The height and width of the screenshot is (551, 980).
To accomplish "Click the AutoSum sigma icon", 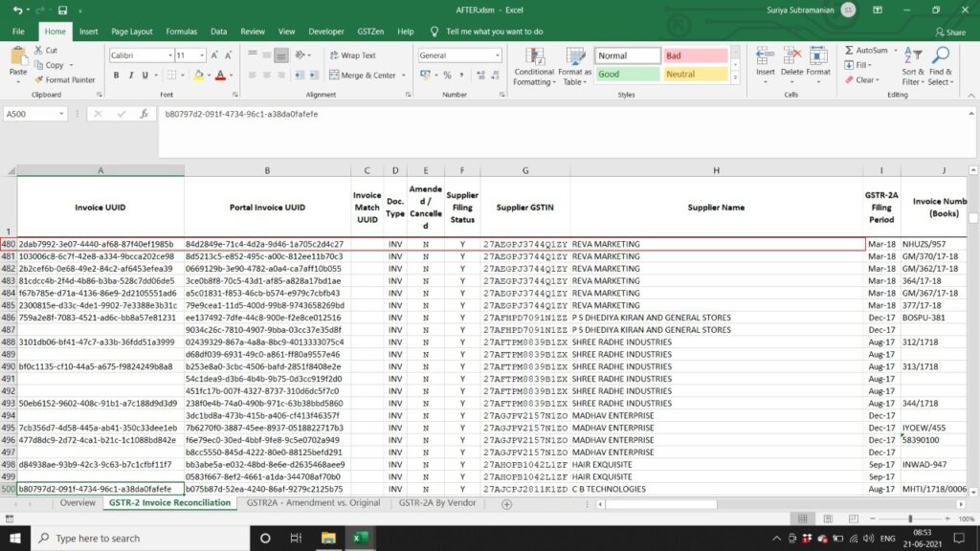I will click(x=850, y=50).
